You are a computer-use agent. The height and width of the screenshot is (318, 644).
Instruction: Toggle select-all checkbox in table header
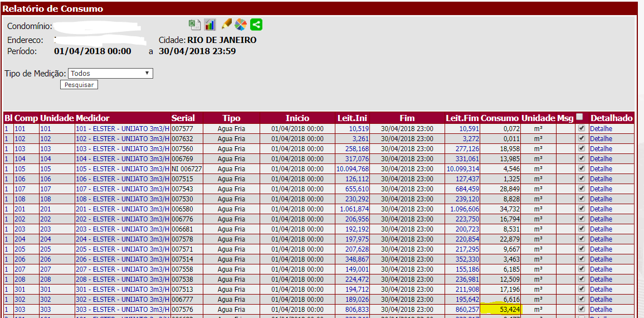[579, 117]
